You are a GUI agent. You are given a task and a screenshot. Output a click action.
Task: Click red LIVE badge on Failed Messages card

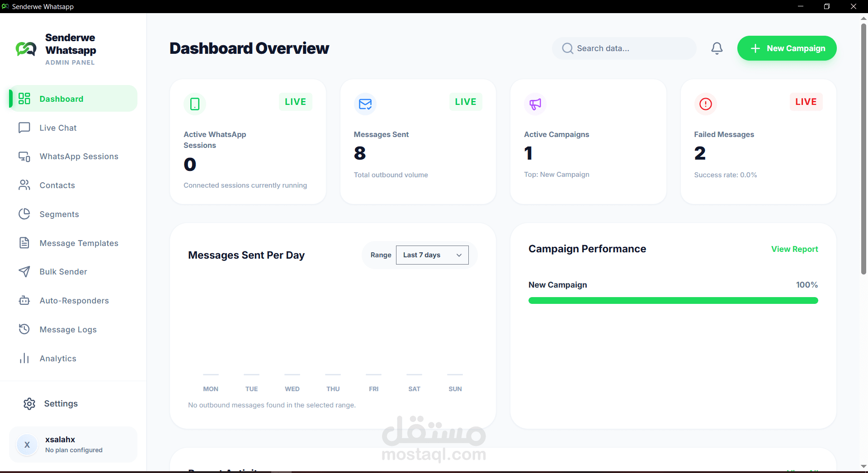pyautogui.click(x=806, y=102)
